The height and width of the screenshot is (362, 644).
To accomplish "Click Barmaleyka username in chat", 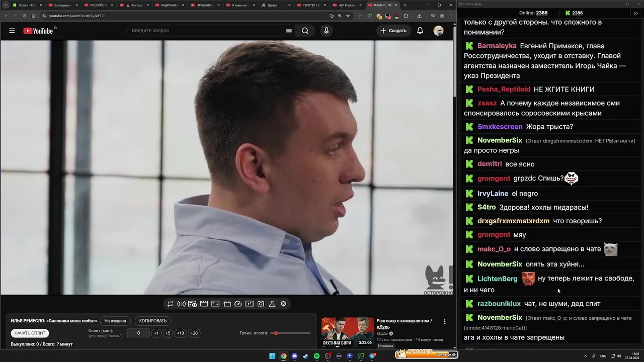I will pyautogui.click(x=497, y=46).
